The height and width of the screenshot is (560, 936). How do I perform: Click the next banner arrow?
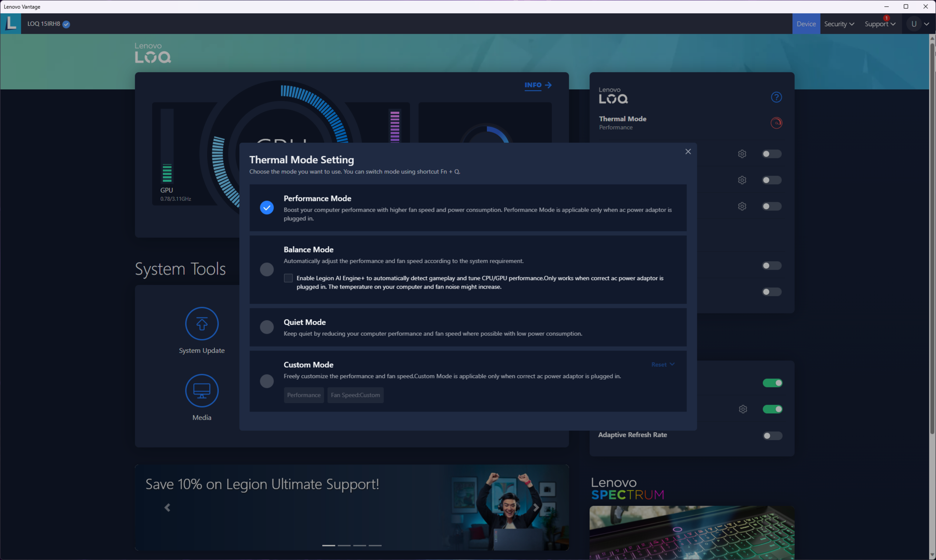coord(536,507)
